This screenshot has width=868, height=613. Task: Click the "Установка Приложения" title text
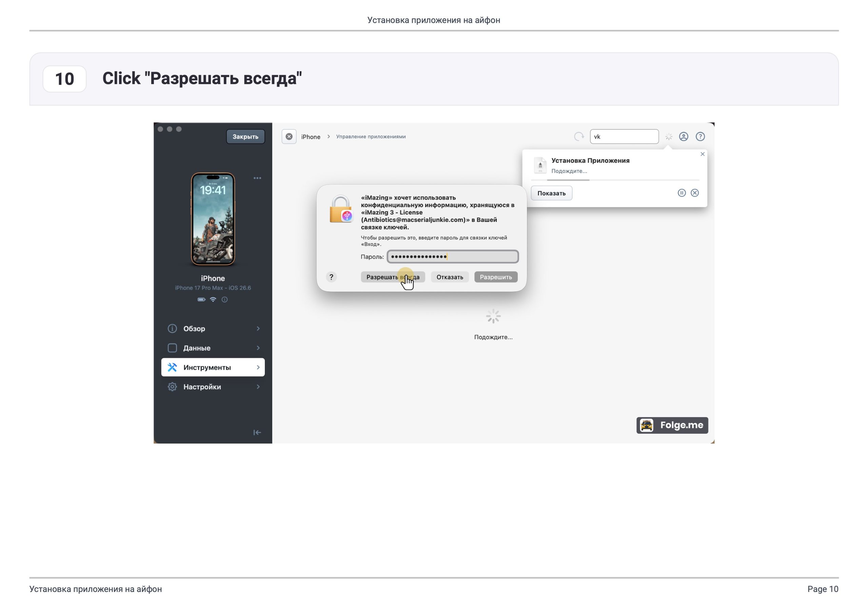[x=590, y=161]
